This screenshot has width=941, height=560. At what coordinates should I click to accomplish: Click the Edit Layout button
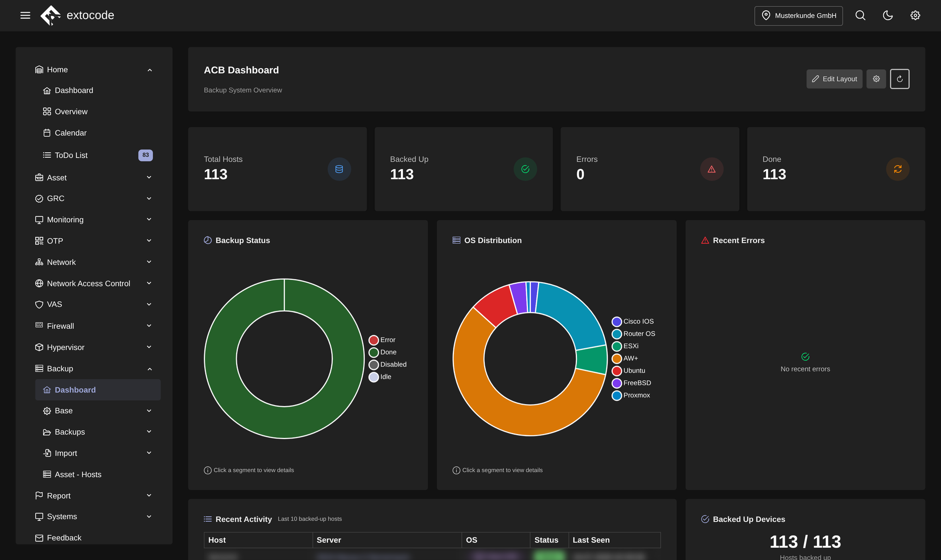tap(834, 79)
